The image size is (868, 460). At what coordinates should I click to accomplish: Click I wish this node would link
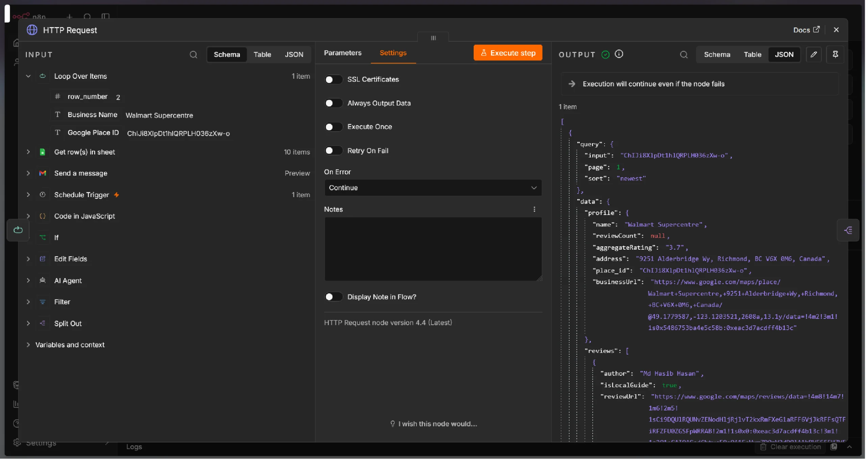coord(433,424)
